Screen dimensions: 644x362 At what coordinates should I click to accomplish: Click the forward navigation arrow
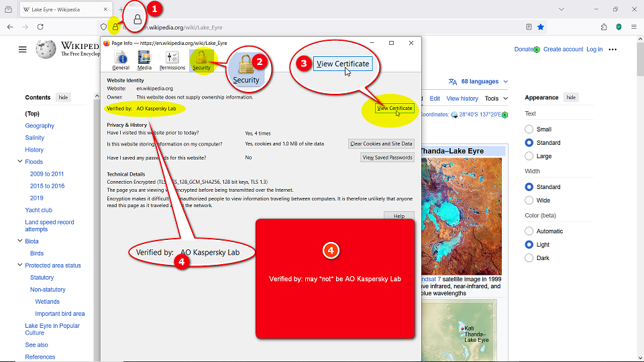[x=25, y=27]
